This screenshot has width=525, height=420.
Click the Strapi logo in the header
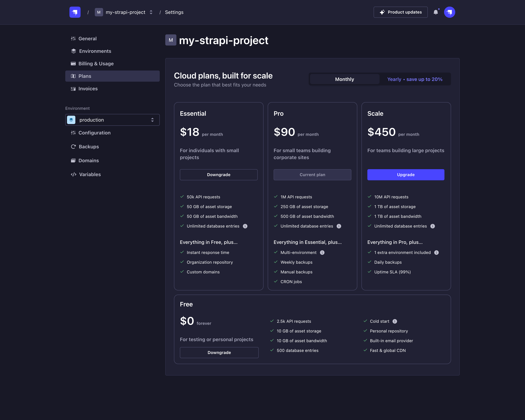pyautogui.click(x=75, y=12)
